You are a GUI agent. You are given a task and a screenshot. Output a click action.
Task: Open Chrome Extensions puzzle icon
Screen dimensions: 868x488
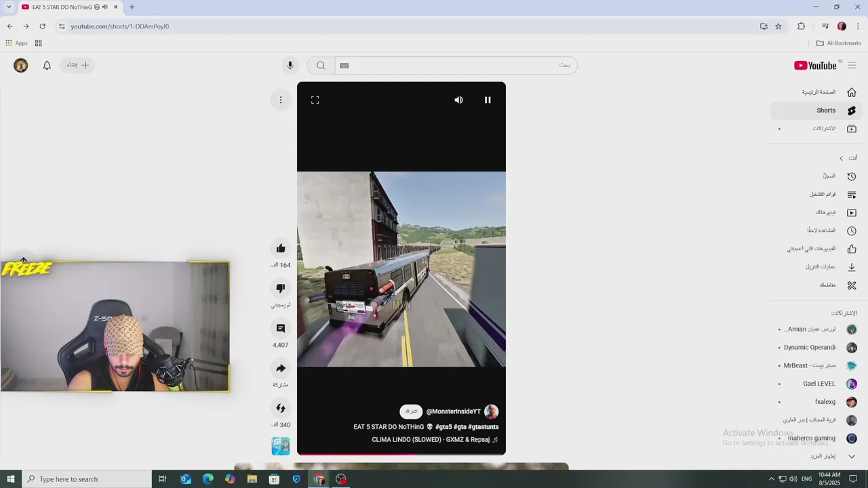click(802, 26)
